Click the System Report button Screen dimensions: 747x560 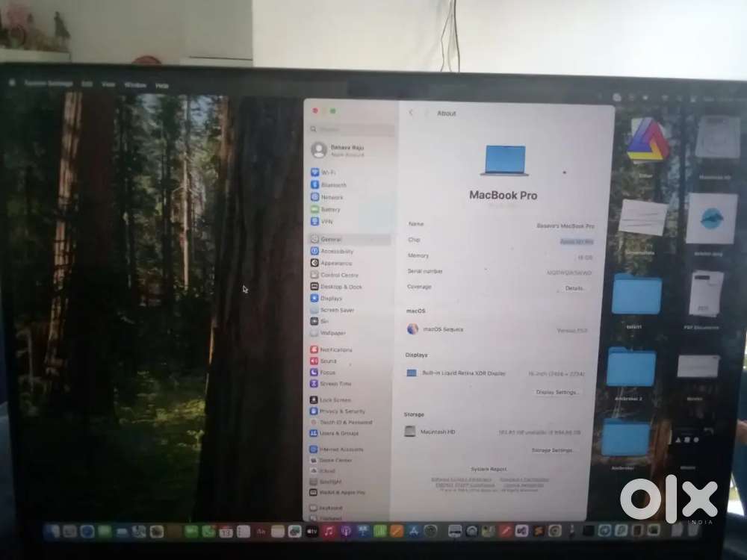[489, 469]
